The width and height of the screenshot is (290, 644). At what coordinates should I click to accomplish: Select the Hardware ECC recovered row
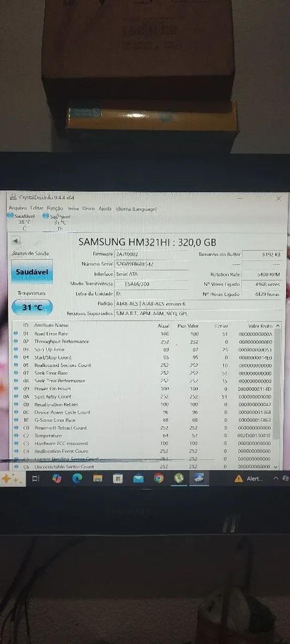pyautogui.click(x=143, y=443)
